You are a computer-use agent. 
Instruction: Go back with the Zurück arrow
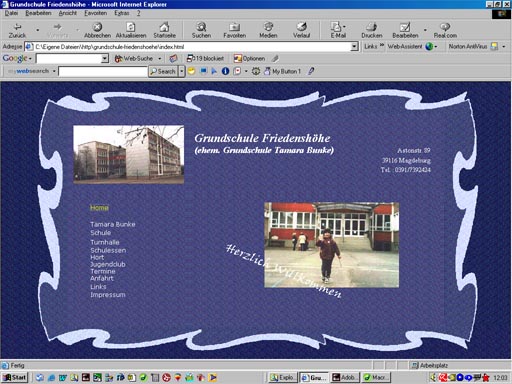click(17, 30)
